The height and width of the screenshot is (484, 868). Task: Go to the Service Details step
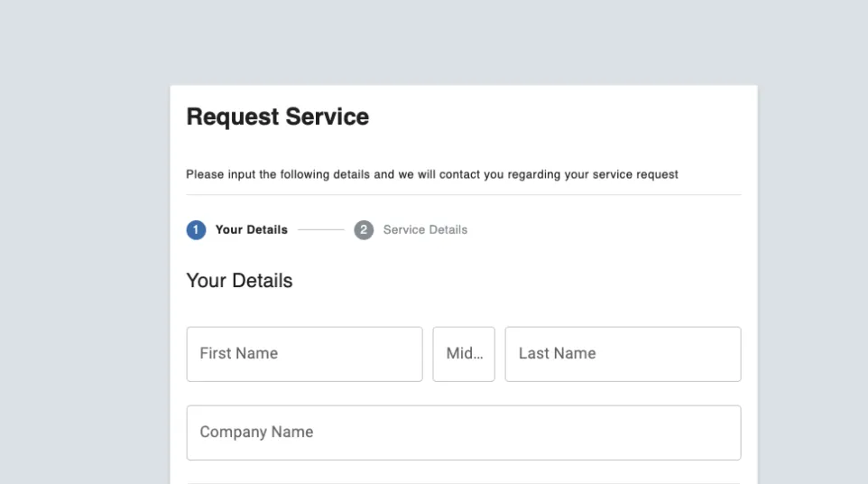pyautogui.click(x=425, y=230)
